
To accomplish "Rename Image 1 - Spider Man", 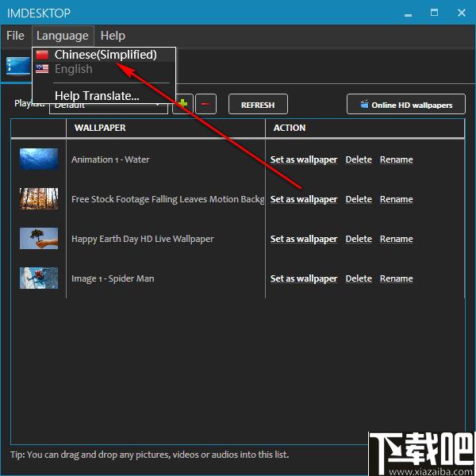I will (x=396, y=278).
